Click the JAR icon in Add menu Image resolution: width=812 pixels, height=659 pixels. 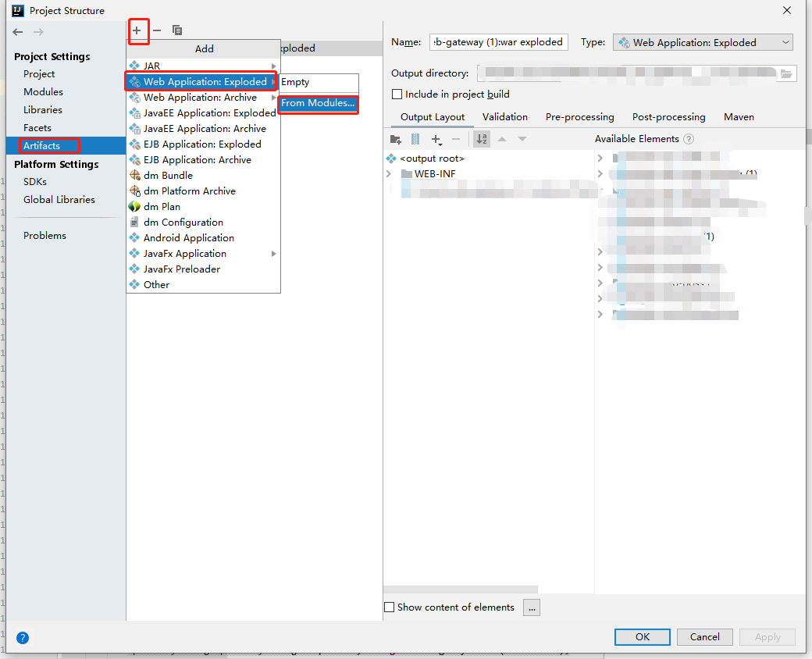(x=134, y=66)
